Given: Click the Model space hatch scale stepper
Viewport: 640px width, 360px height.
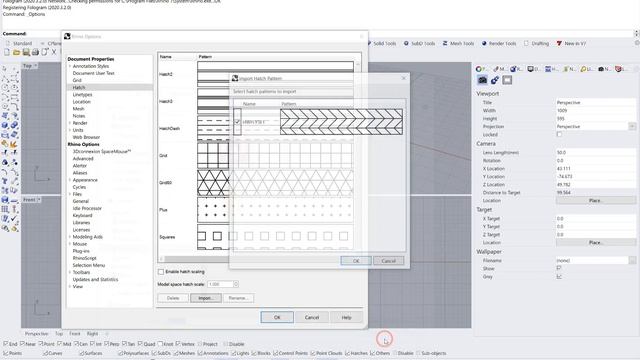Looking at the screenshot, I should coord(236,284).
